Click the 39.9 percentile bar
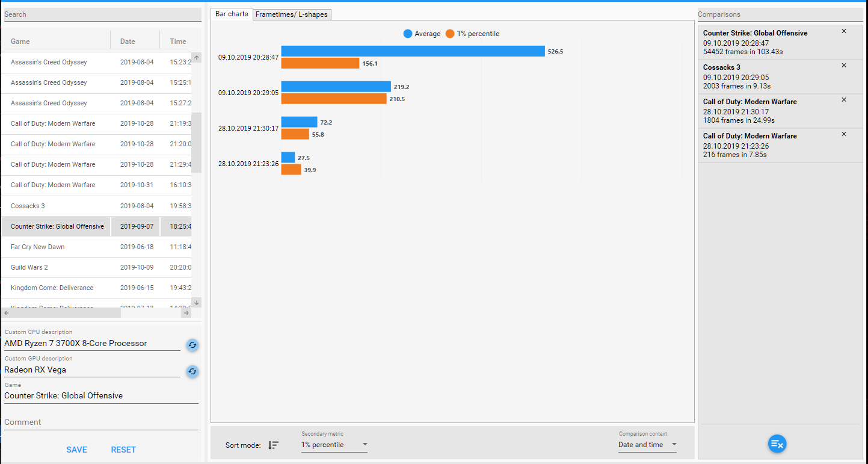This screenshot has width=868, height=464. tap(291, 169)
